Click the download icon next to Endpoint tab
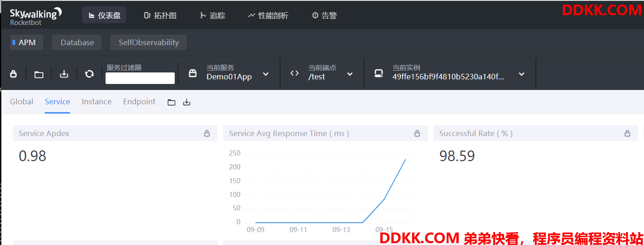The image size is (644, 245). pos(187,102)
